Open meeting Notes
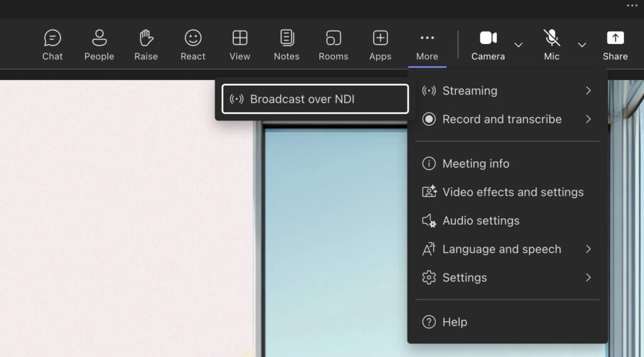The height and width of the screenshot is (357, 644). click(x=286, y=45)
